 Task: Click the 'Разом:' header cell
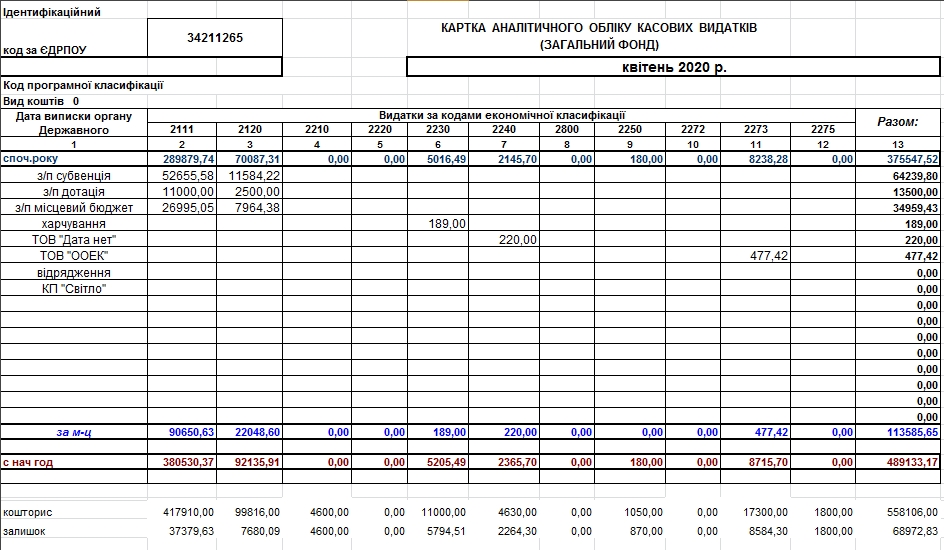point(898,122)
